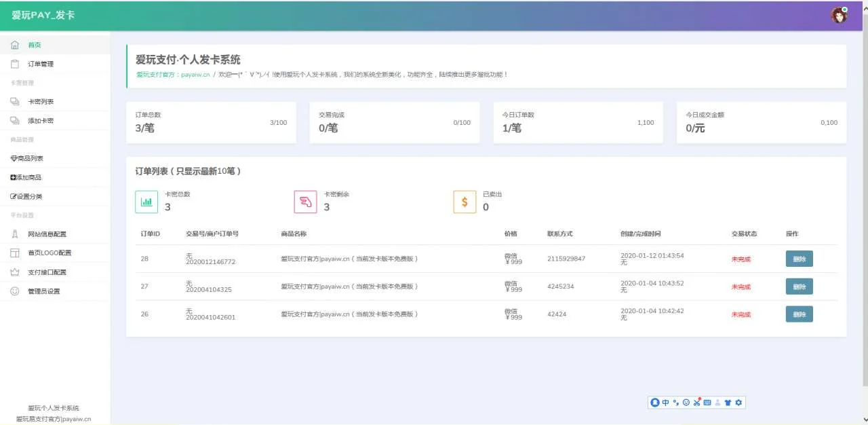Click the diamond icon for 商品列表
Image resolution: width=868 pixels, height=425 pixels.
[x=14, y=159]
